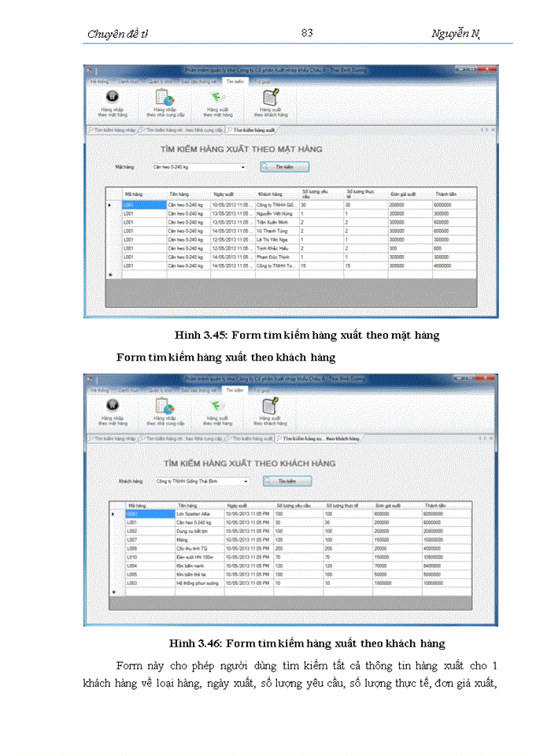Switch to 'Tìm kiếm hàng nhập' document tab, upper window
Image resolution: width=551 pixels, height=756 pixels.
[x=113, y=130]
